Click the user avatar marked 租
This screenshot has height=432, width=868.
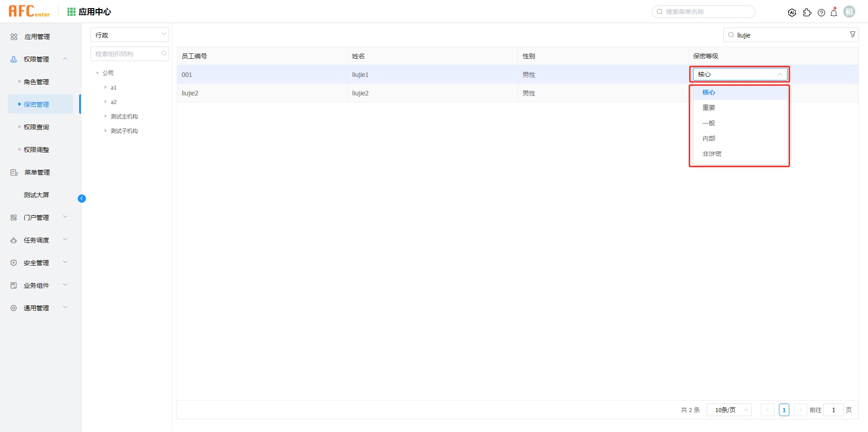[849, 11]
